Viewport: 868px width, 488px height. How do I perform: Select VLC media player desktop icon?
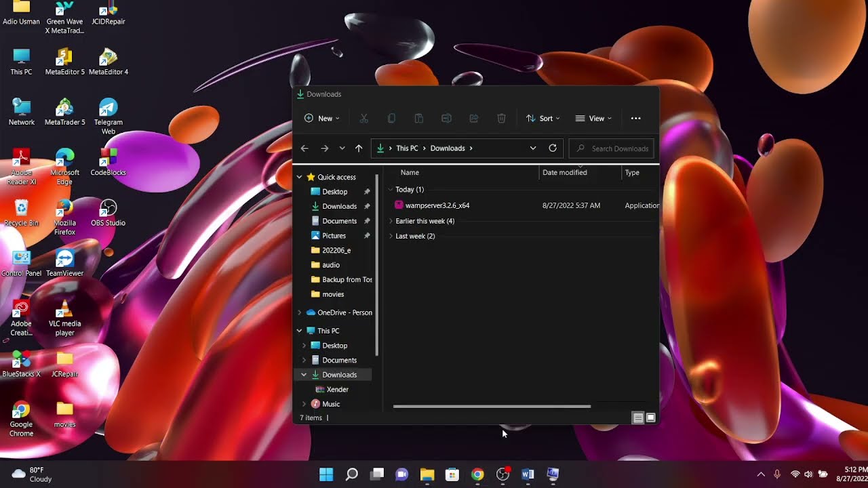(64, 317)
